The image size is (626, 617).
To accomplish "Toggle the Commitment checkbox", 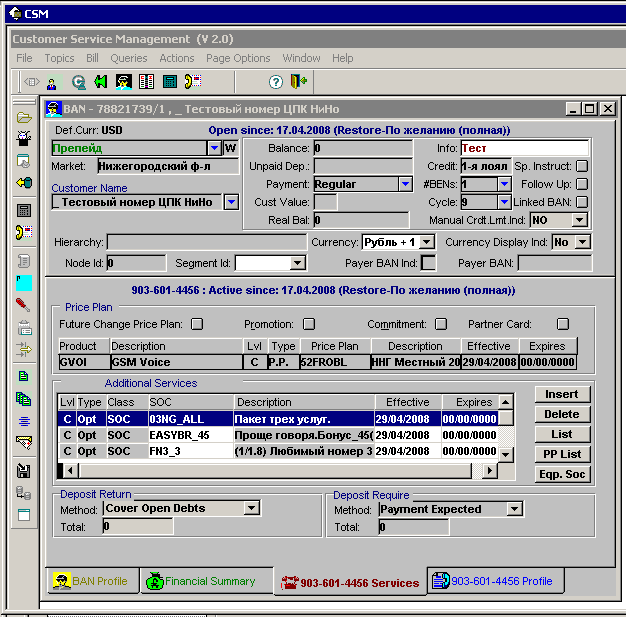I will point(441,324).
